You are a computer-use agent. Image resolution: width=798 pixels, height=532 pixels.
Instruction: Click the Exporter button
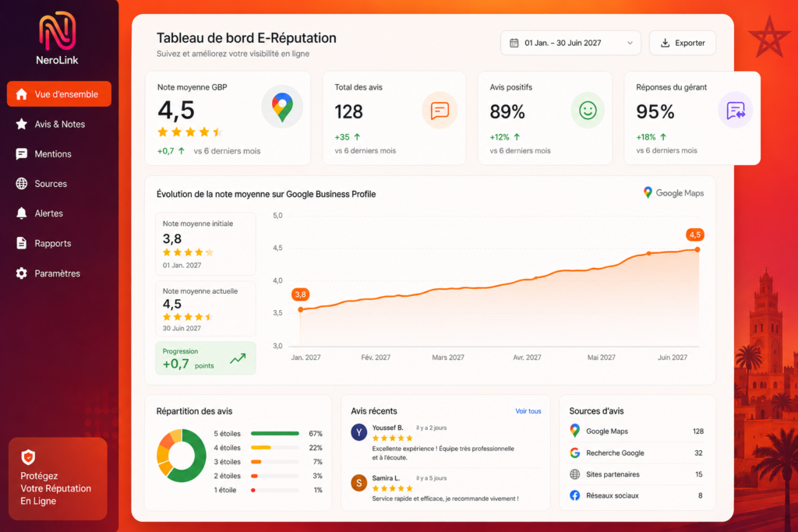pyautogui.click(x=683, y=43)
